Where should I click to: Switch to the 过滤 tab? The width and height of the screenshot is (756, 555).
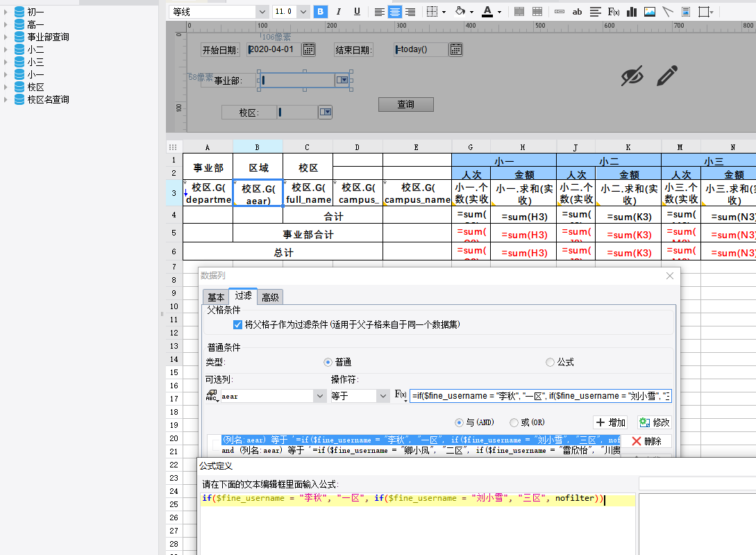pos(243,295)
